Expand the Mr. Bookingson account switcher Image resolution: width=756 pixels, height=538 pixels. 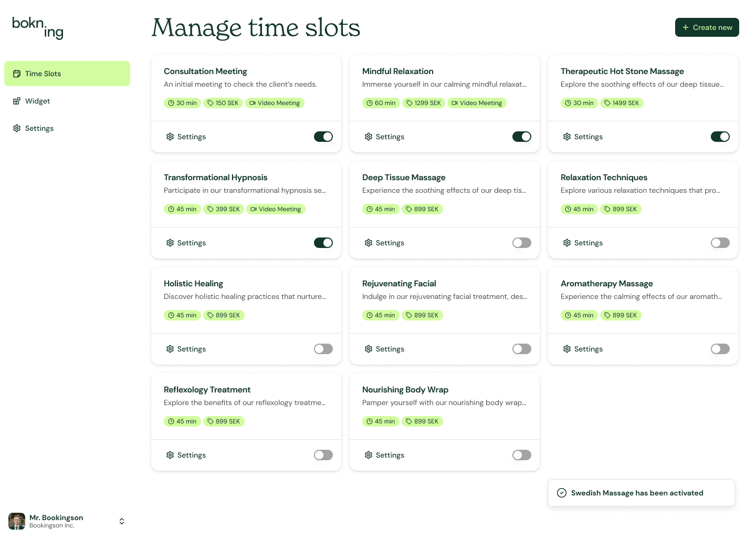pyautogui.click(x=122, y=521)
